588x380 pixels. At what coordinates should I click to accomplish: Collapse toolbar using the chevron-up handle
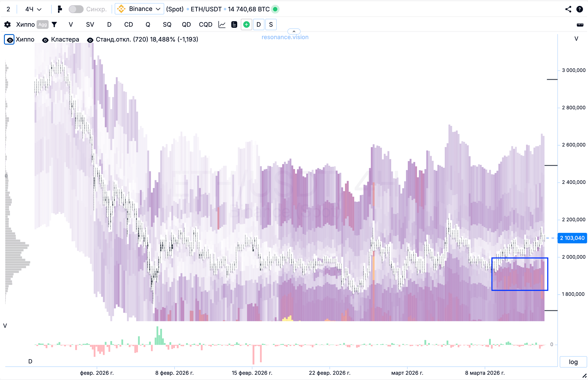pos(294,31)
